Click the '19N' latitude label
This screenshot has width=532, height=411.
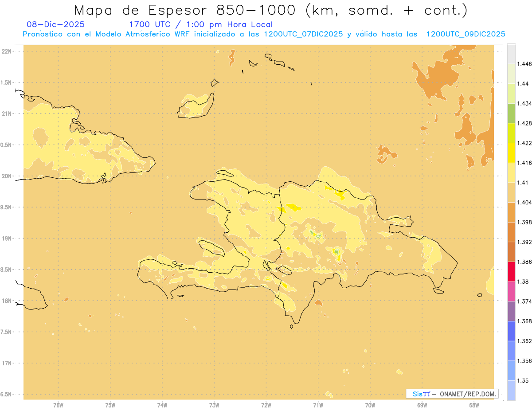(7, 239)
